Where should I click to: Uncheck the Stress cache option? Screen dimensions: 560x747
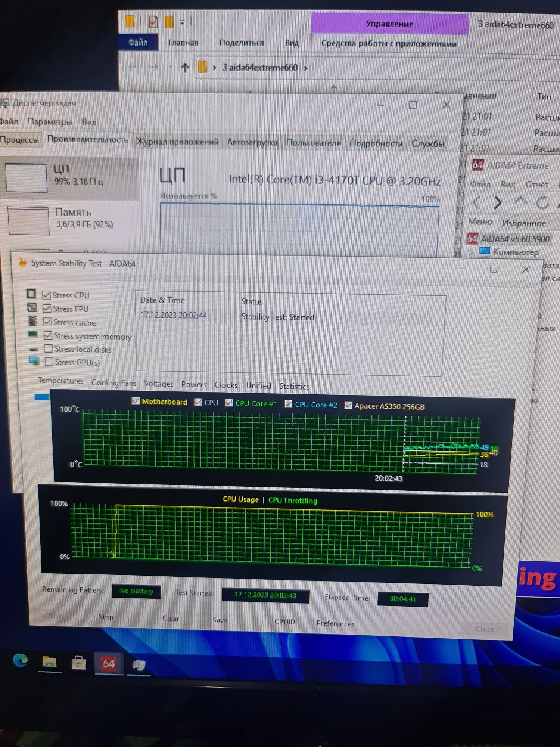click(47, 322)
